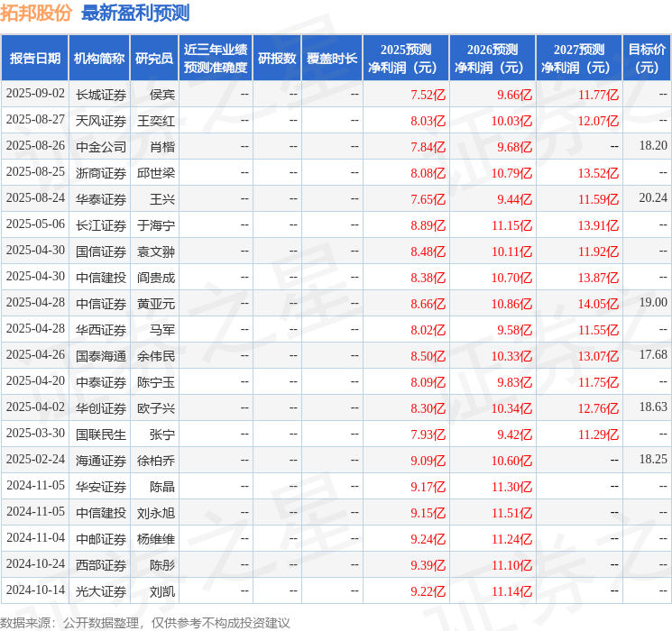Select the 9.17亿 profit value

428,487
